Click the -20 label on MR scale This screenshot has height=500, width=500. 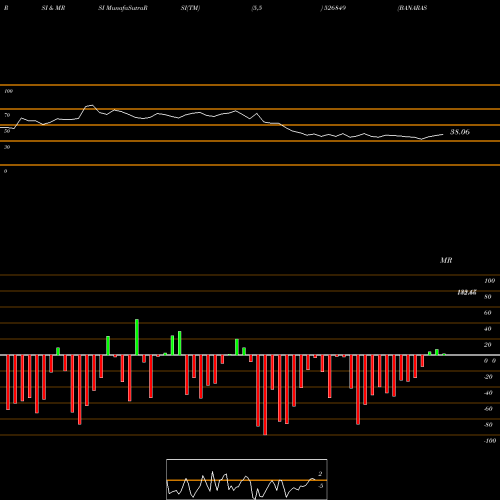tap(488, 377)
